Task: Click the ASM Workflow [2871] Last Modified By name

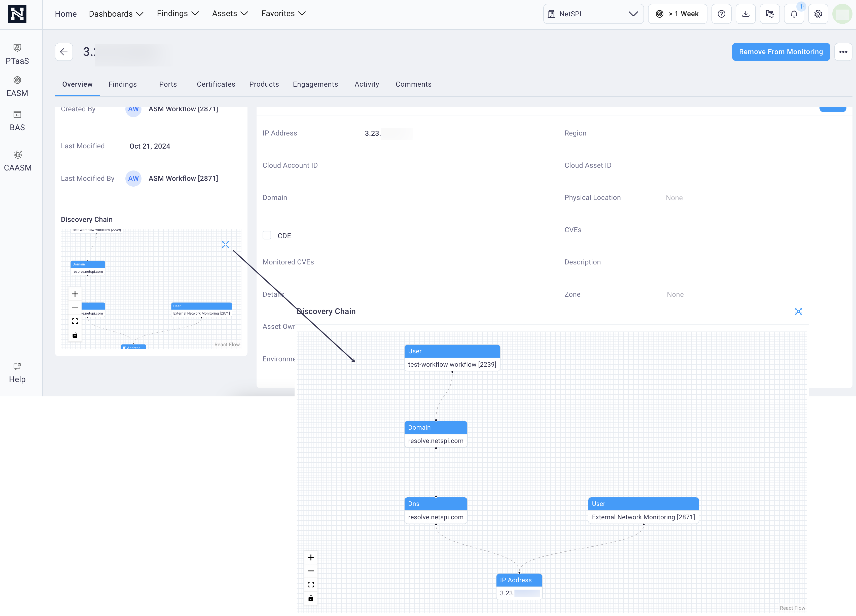Action: (183, 178)
